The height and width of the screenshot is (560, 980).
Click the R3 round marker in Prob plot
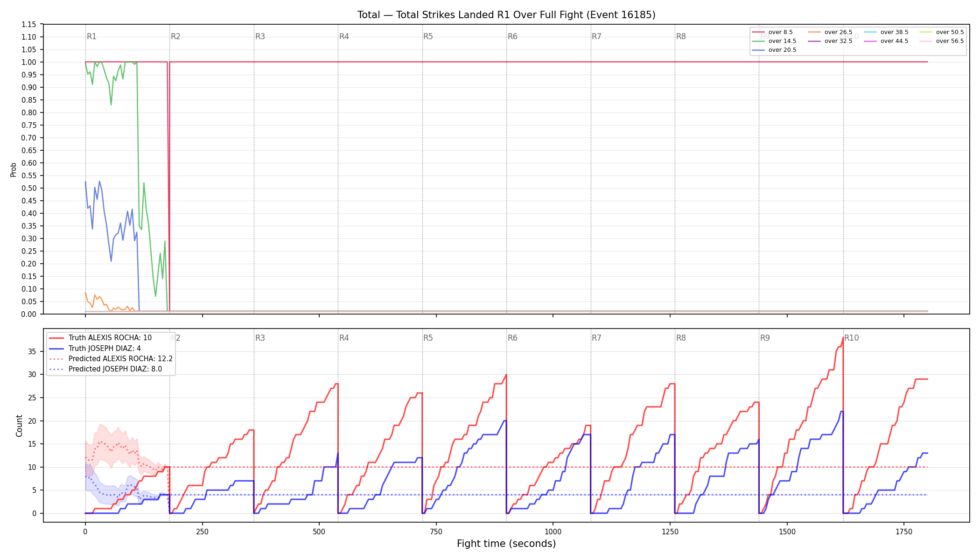tap(260, 36)
